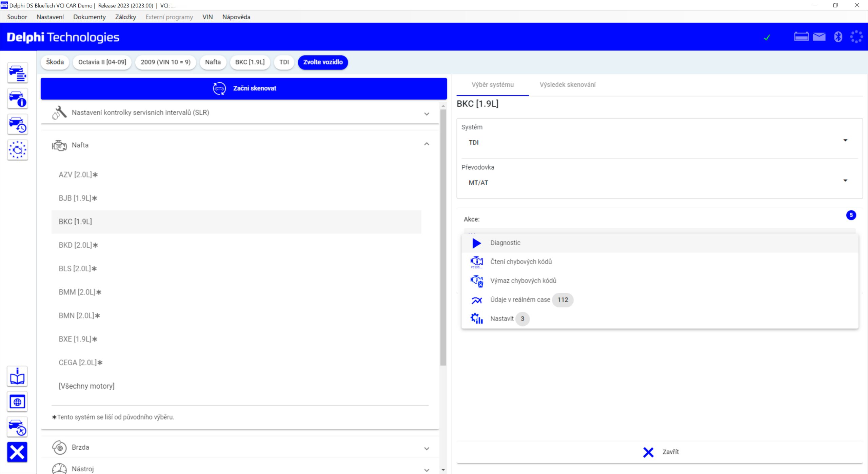Click the scrollbar down arrow of system list
868x474 pixels.
[443, 470]
